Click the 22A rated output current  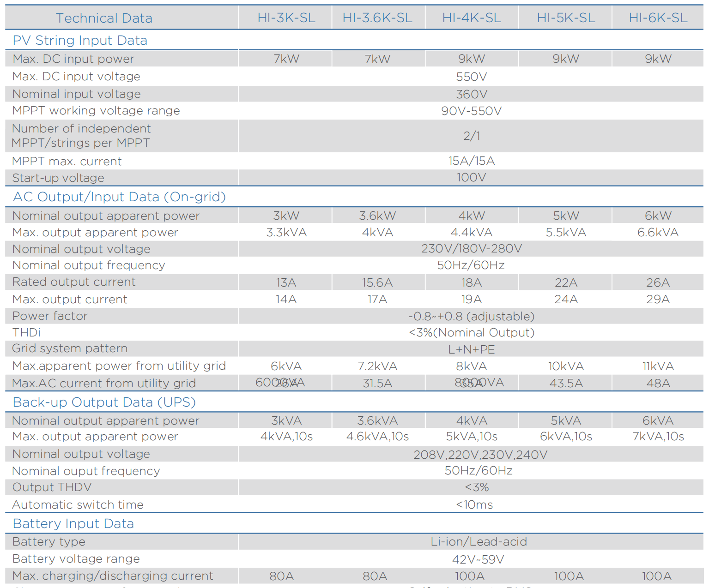(x=566, y=282)
